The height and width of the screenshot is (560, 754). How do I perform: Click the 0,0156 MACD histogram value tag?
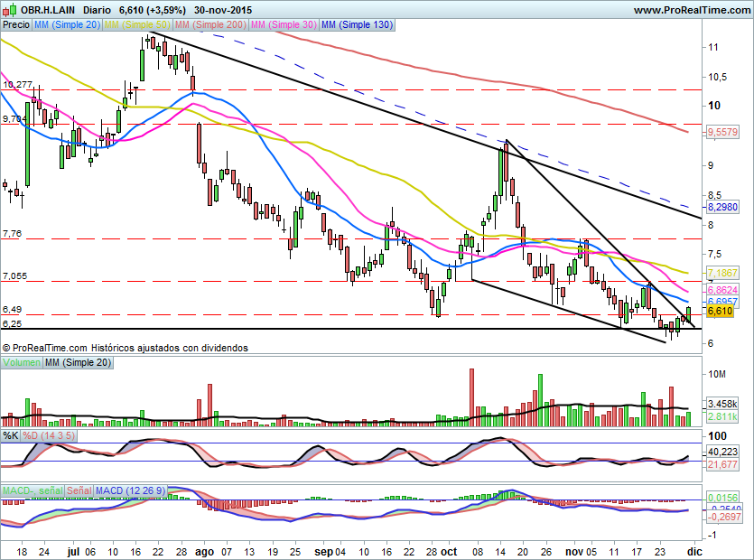click(x=722, y=498)
